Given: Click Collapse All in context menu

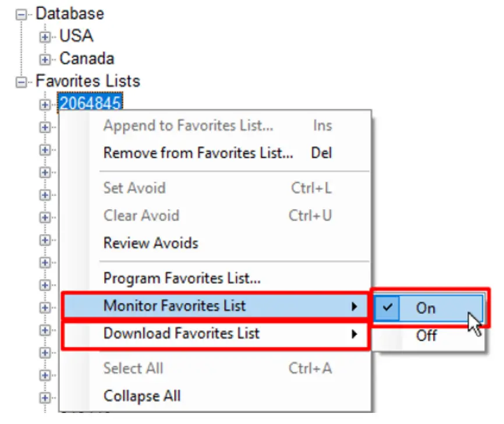Looking at the screenshot, I should (142, 396).
